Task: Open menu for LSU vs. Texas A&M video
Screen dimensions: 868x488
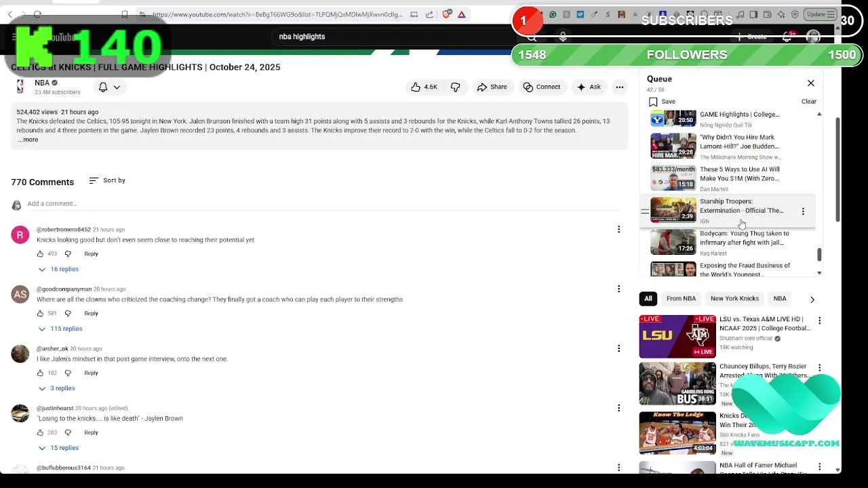Action: (x=819, y=321)
